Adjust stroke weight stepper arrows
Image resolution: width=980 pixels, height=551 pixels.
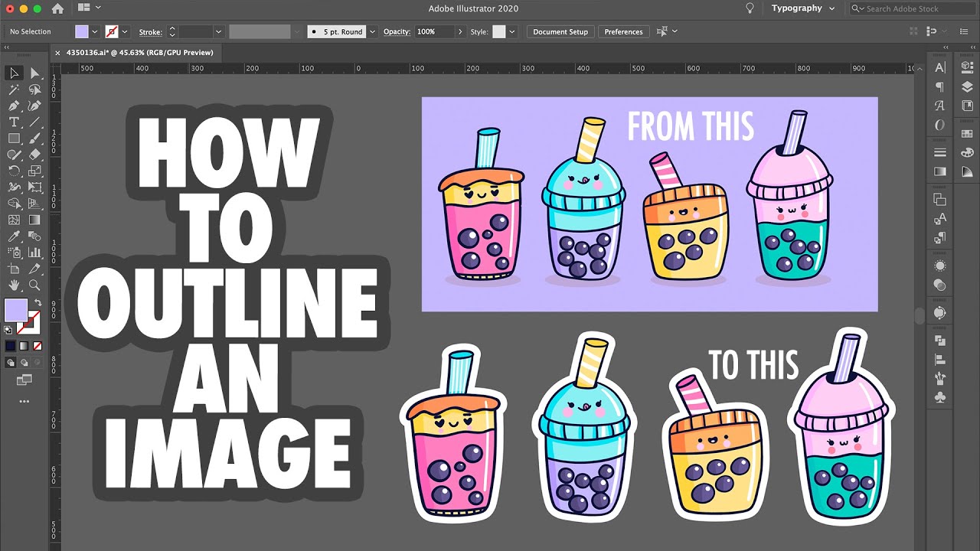click(171, 32)
